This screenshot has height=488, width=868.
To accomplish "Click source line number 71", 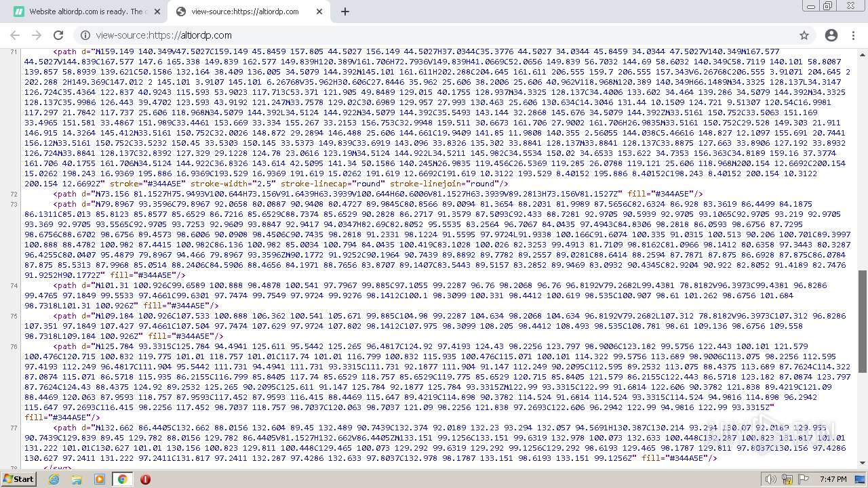I will point(14,52).
